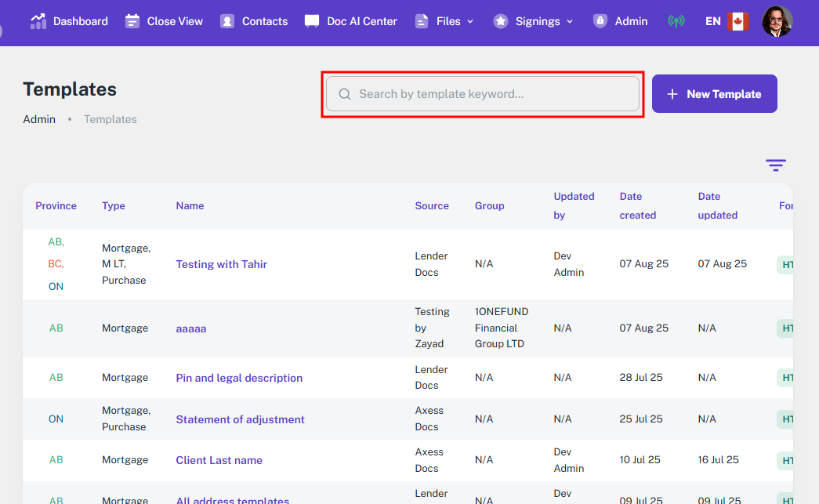Viewport: 819px width, 504px height.
Task: Open the Admin menu item
Action: [621, 21]
